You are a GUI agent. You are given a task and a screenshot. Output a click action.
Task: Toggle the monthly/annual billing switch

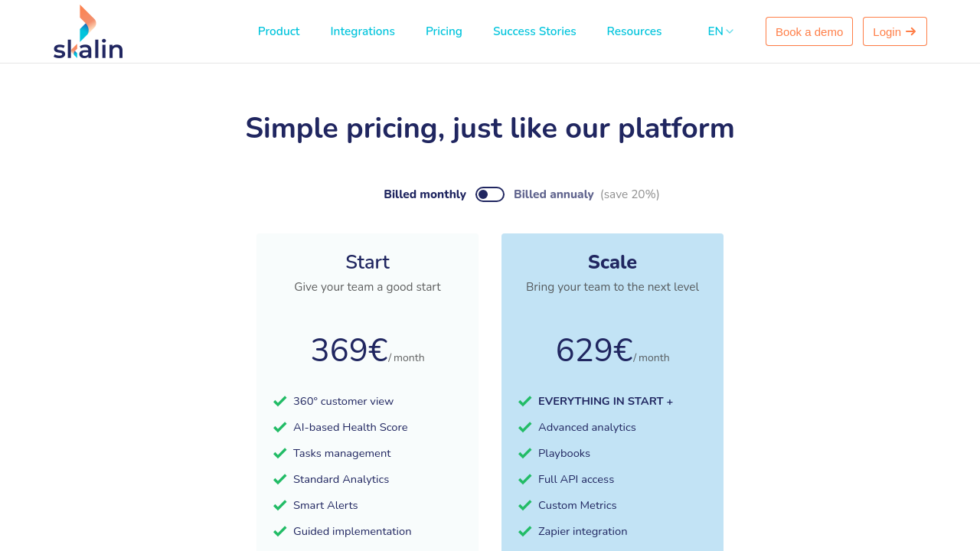pyautogui.click(x=490, y=194)
